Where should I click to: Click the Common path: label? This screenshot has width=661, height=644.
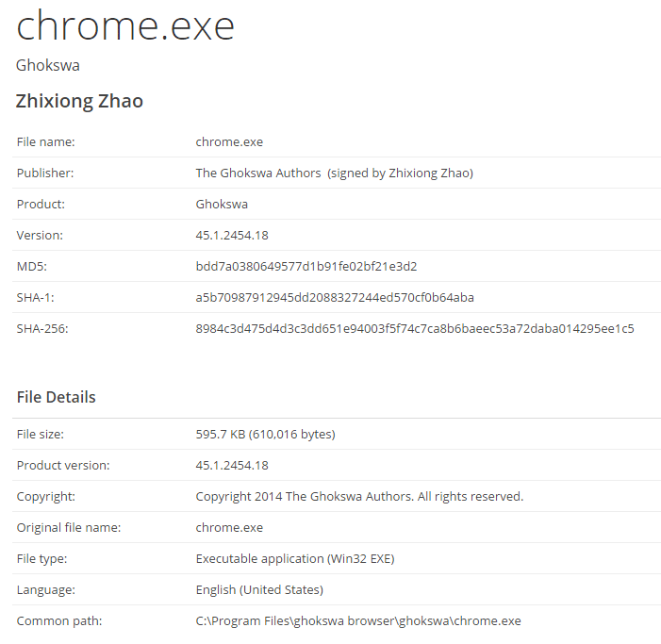[x=59, y=621]
